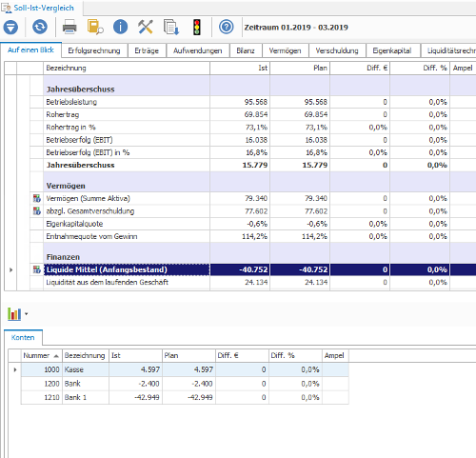Open dropdown arrow beside chart icon
The width and height of the screenshot is (476, 458).
(x=27, y=314)
